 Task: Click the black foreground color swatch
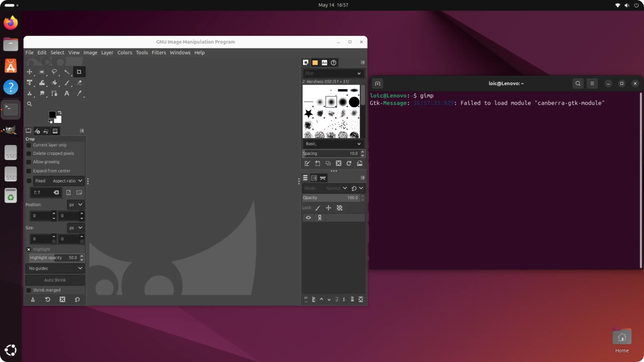click(x=52, y=115)
